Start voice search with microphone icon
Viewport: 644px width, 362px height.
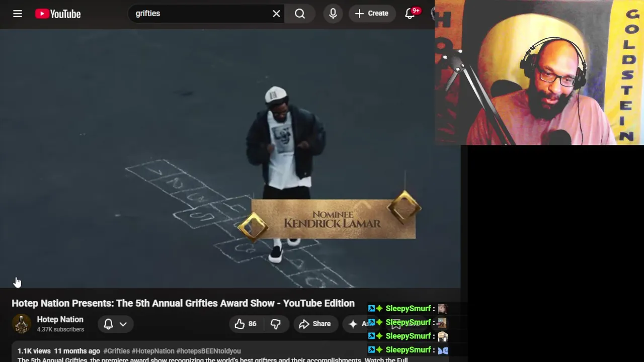point(333,14)
